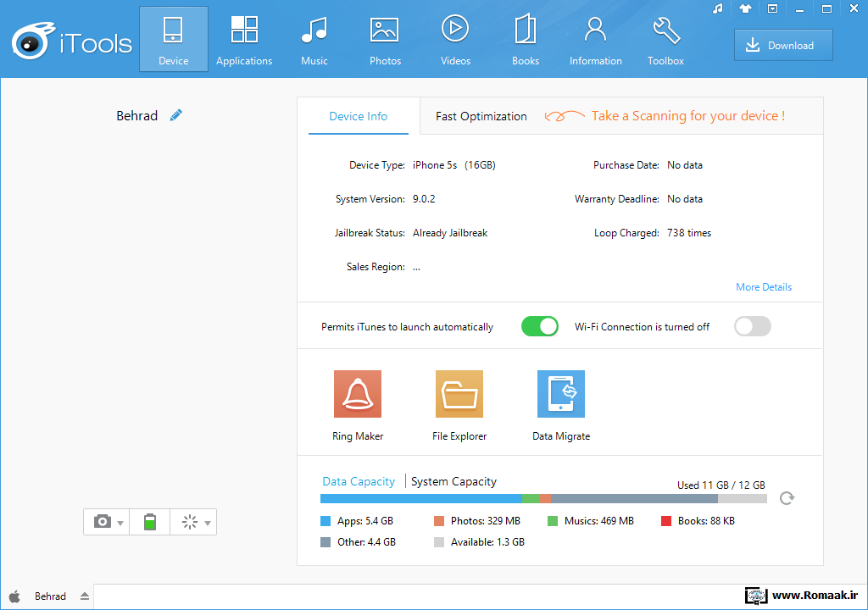Click the Warranty Deadline 'No data' value
868x610 pixels.
685,199
